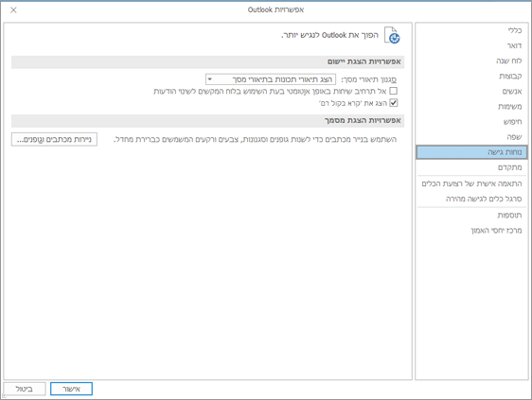Open the אנשים (People) category
The height and width of the screenshot is (400, 532).
point(471,91)
